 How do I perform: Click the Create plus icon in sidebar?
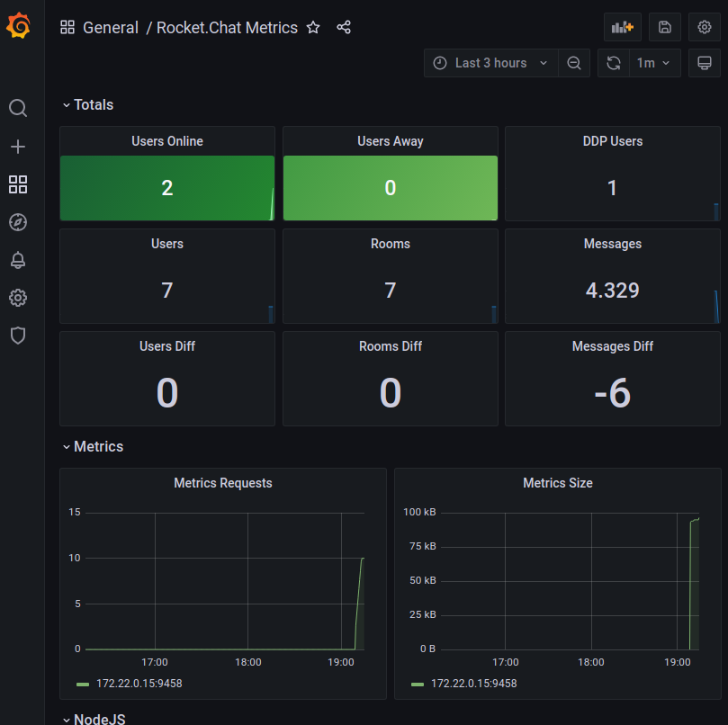[18, 147]
